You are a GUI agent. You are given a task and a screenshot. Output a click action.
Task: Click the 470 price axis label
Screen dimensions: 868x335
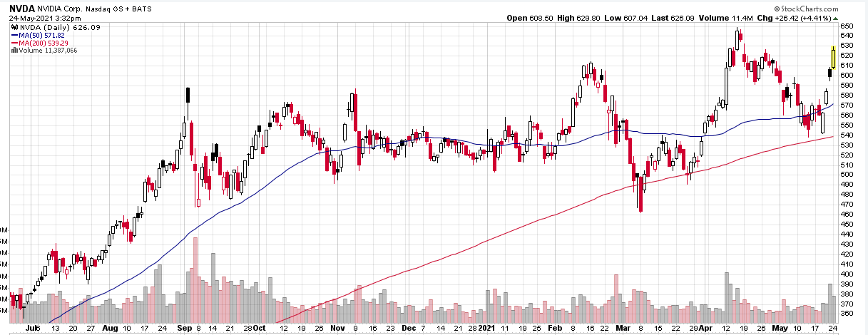[x=847, y=204]
